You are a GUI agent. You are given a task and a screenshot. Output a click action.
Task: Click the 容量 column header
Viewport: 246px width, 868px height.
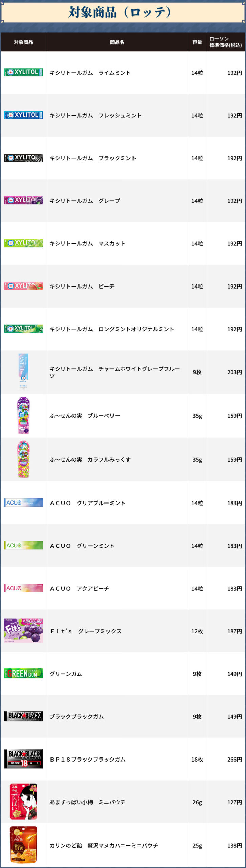(197, 42)
